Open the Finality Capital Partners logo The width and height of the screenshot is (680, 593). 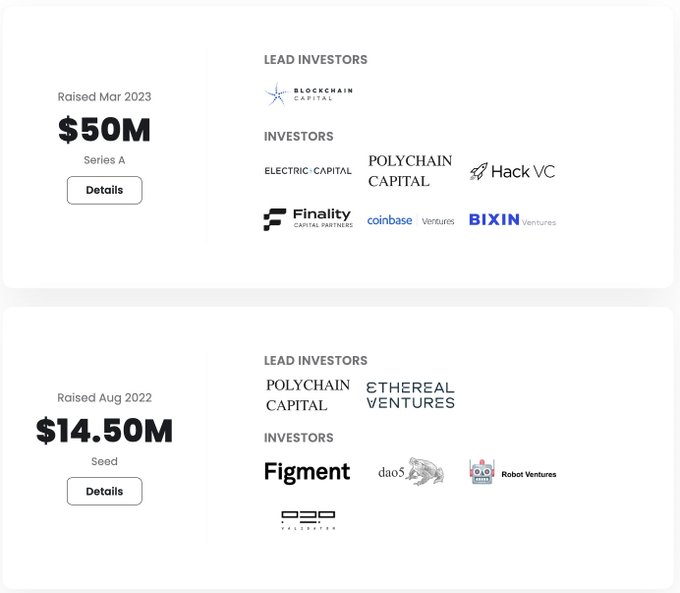308,219
